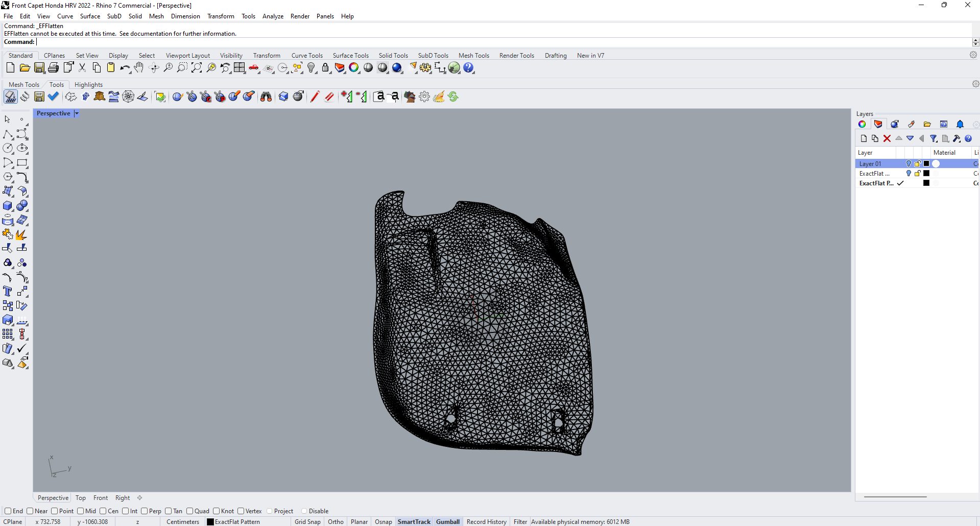Screen dimensions: 980x526
Task: Click the black color swatch of Layer 01
Action: pos(926,164)
